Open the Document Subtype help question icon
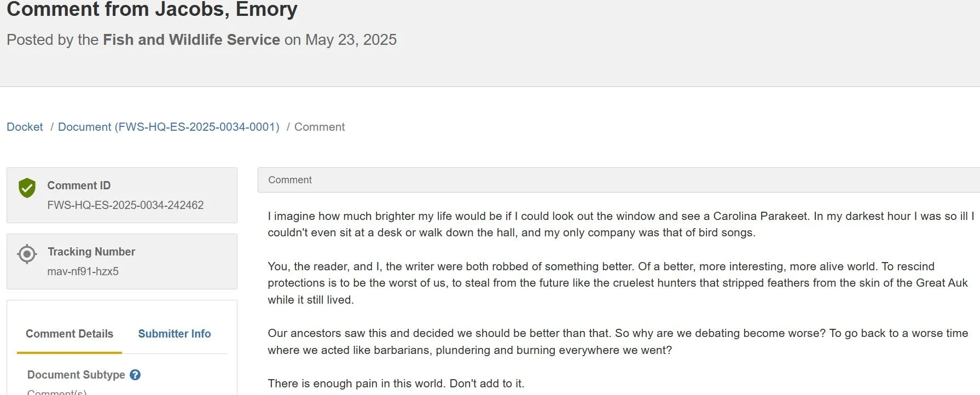This screenshot has width=980, height=395. tap(135, 375)
